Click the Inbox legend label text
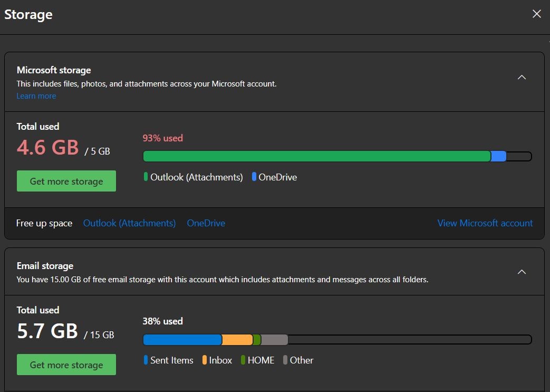 tap(220, 360)
